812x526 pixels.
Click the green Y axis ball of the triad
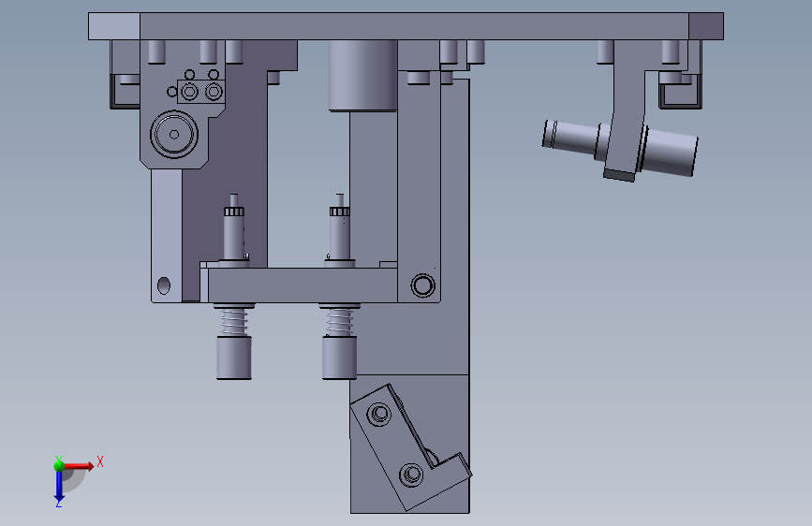coord(59,466)
